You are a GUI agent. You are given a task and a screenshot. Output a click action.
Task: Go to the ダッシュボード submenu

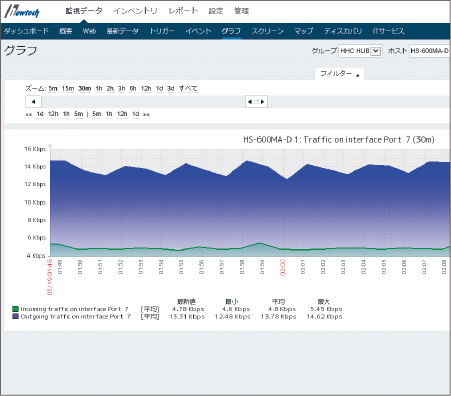click(x=26, y=31)
